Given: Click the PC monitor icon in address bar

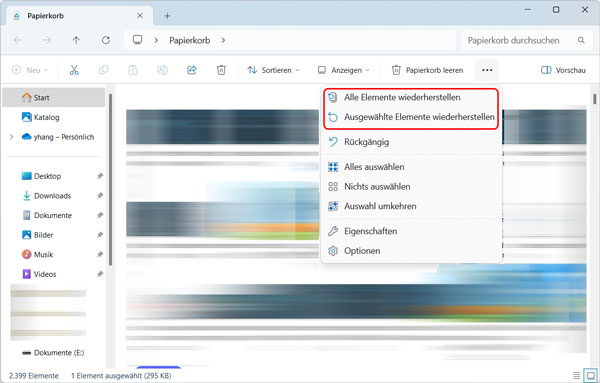Looking at the screenshot, I should point(137,40).
